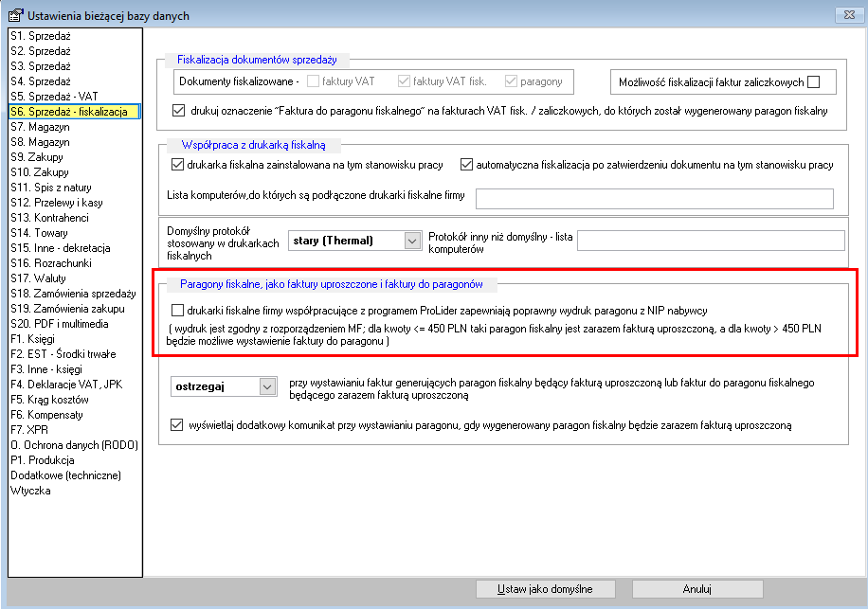Viewport: 868px width, 609px height.
Task: Open F6. Kompensaty settings
Action: coord(75,414)
